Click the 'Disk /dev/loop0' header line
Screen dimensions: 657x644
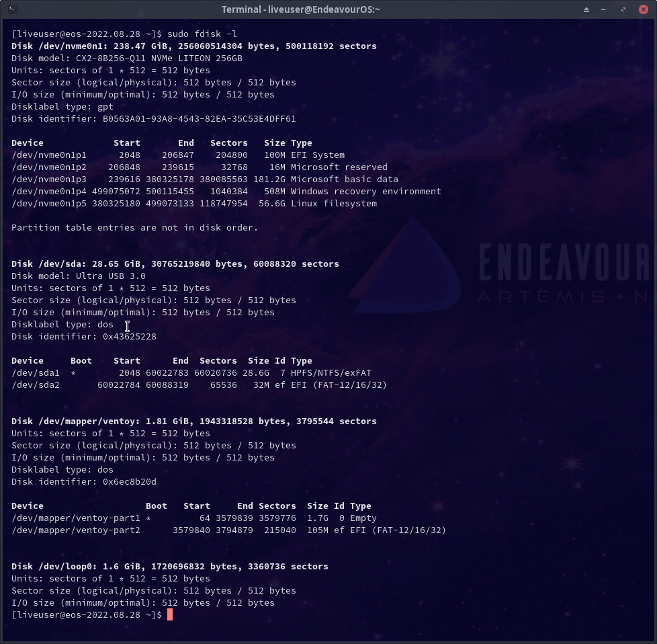click(169, 566)
